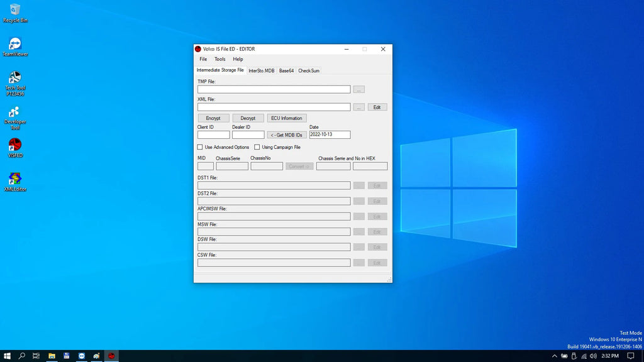The image size is (644, 362).
Task: Open the Developer Tool desktop icon
Action: pos(15,118)
